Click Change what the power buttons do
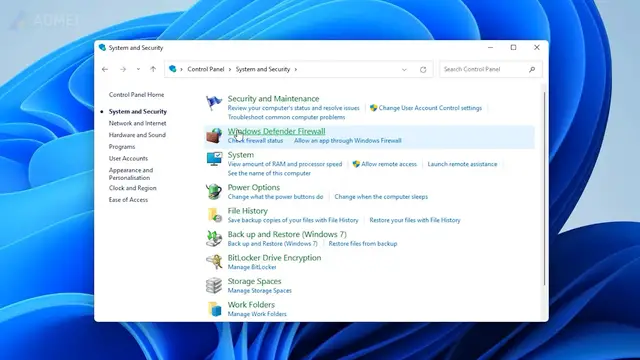The width and height of the screenshot is (640, 360). [x=276, y=197]
